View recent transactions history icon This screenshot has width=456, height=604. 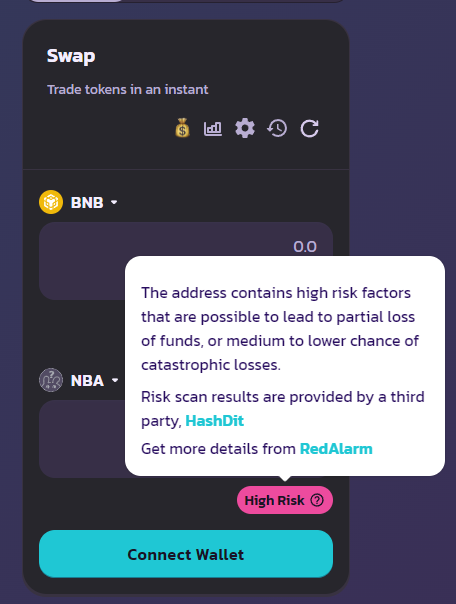(277, 128)
